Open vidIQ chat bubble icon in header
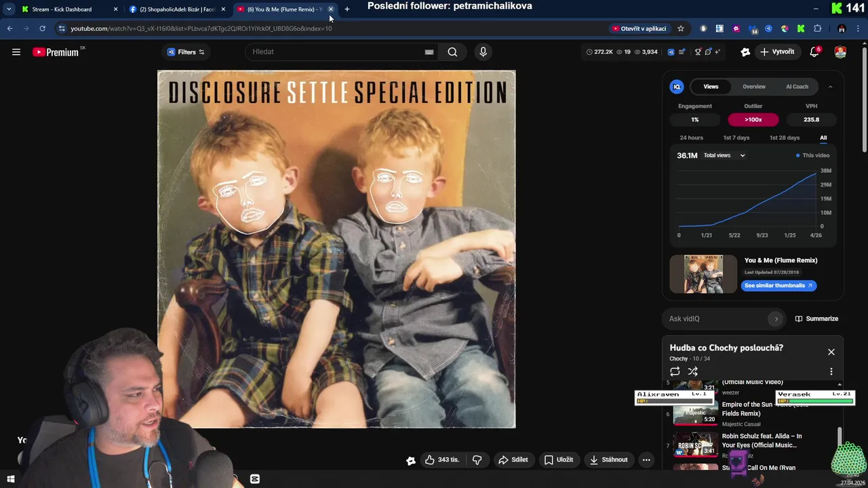The image size is (868, 488). pos(707,52)
